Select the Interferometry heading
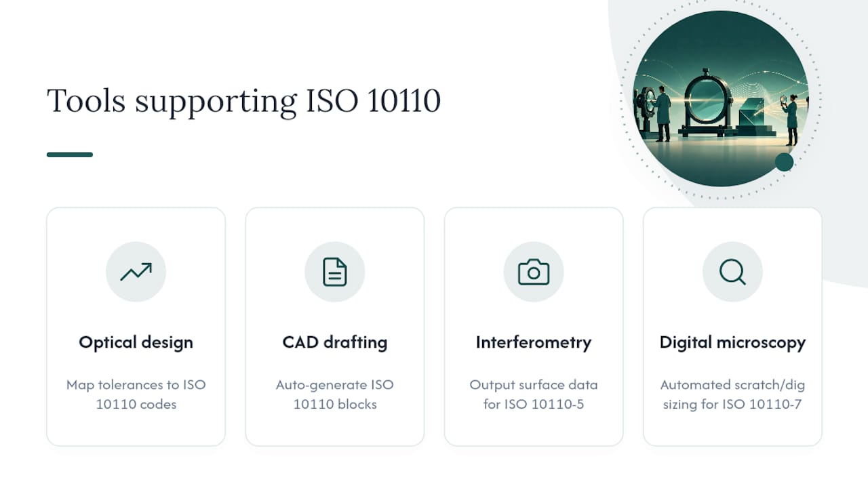This screenshot has height=488, width=868. (x=534, y=342)
